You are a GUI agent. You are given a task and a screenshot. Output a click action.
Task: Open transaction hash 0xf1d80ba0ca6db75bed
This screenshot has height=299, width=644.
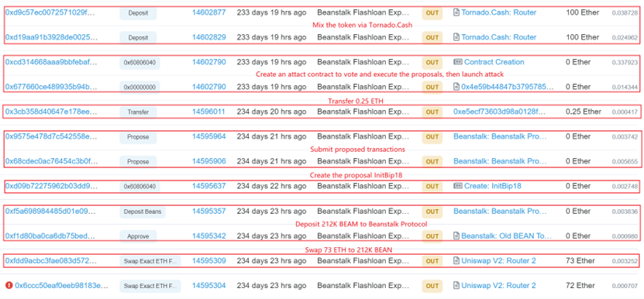(51, 235)
